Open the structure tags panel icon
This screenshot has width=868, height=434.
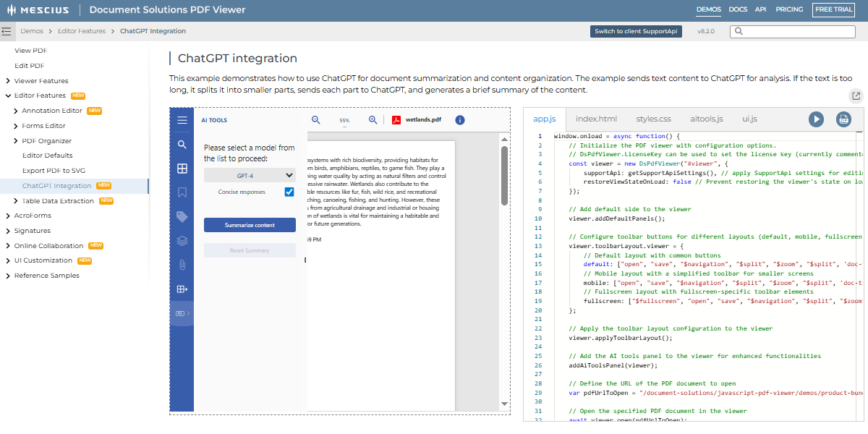(182, 217)
